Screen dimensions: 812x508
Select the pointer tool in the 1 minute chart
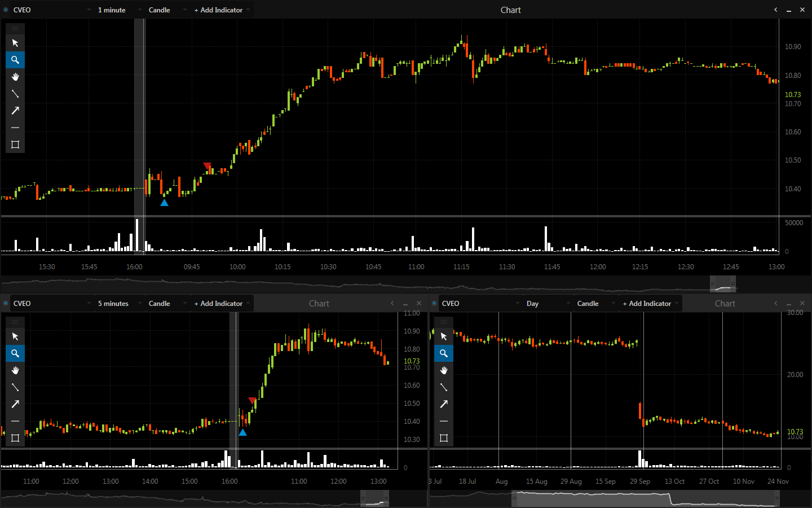point(15,43)
